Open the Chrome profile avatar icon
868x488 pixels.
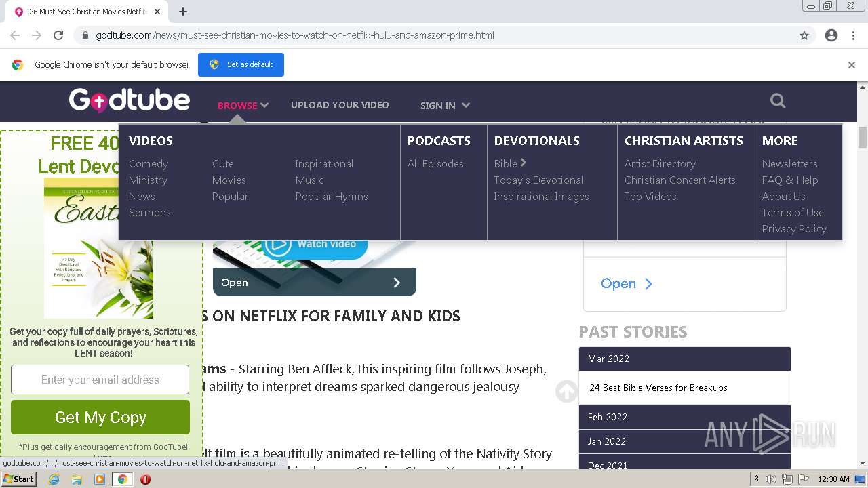tap(831, 35)
